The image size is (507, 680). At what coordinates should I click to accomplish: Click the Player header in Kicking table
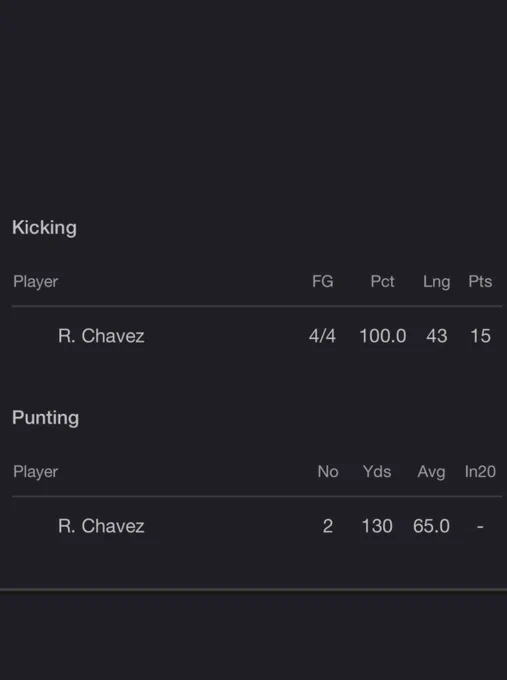click(35, 282)
